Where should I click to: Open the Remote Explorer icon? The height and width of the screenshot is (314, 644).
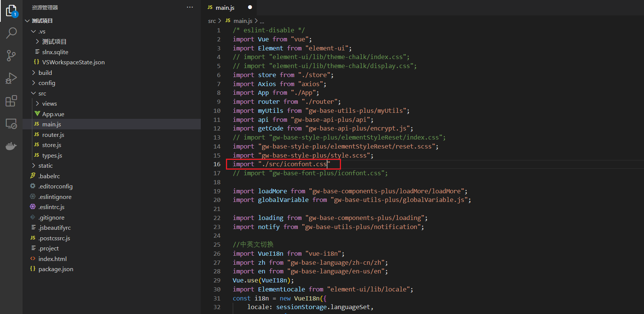[x=11, y=124]
